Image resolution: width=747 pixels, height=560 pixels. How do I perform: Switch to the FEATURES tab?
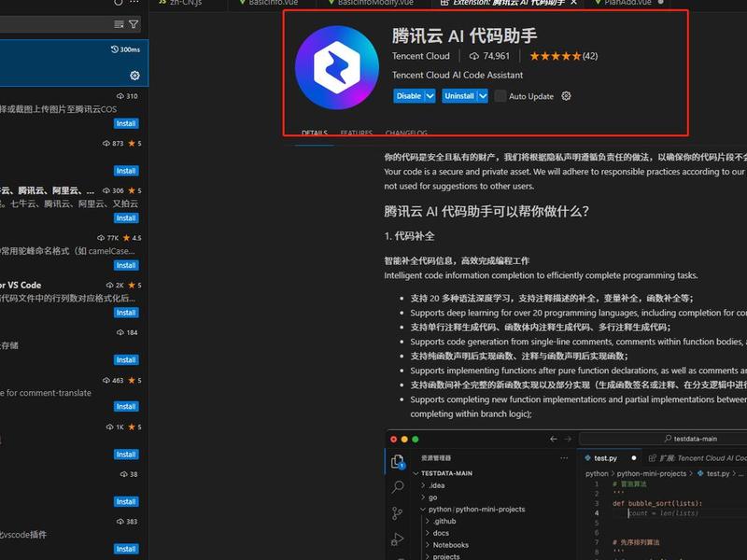point(357,133)
